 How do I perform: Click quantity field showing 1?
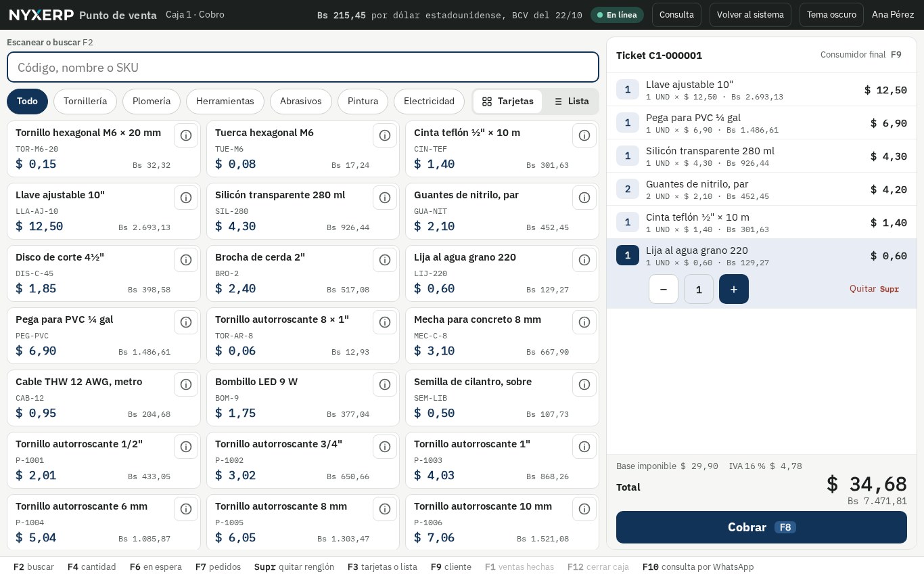pos(699,289)
